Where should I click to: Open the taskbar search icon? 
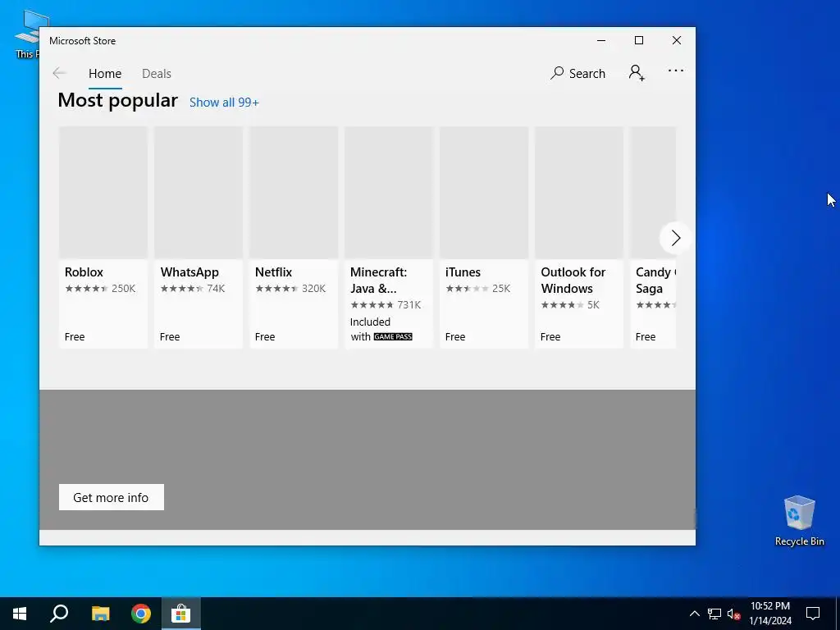tap(59, 614)
